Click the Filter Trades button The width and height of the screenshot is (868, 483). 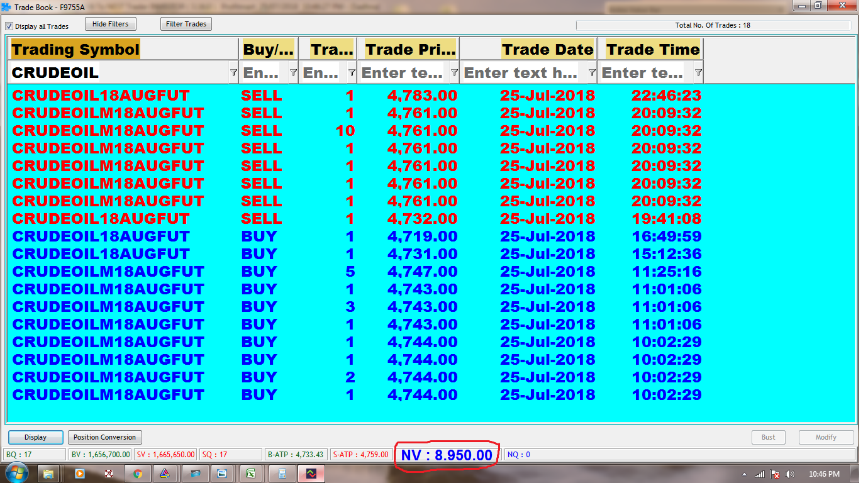(186, 25)
